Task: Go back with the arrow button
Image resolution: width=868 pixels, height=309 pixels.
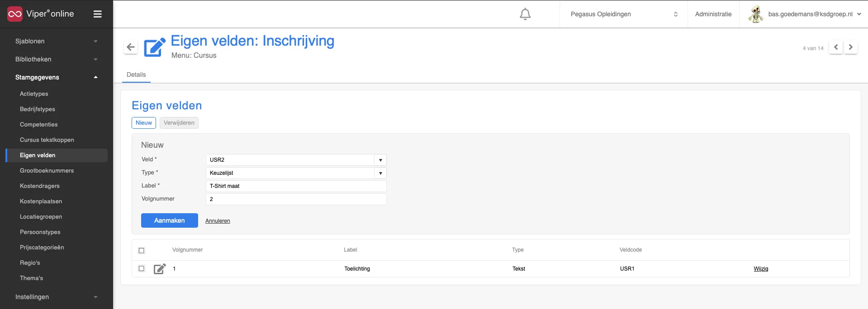Action: (x=131, y=47)
